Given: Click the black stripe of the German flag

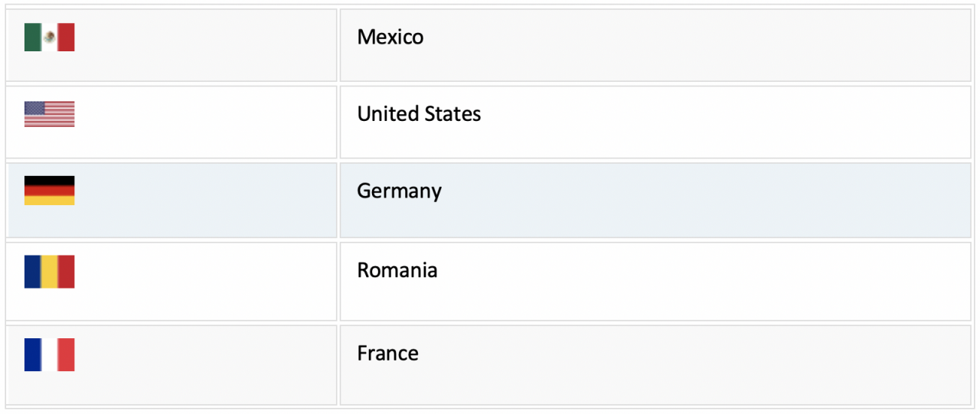Looking at the screenshot, I should click(x=49, y=181).
